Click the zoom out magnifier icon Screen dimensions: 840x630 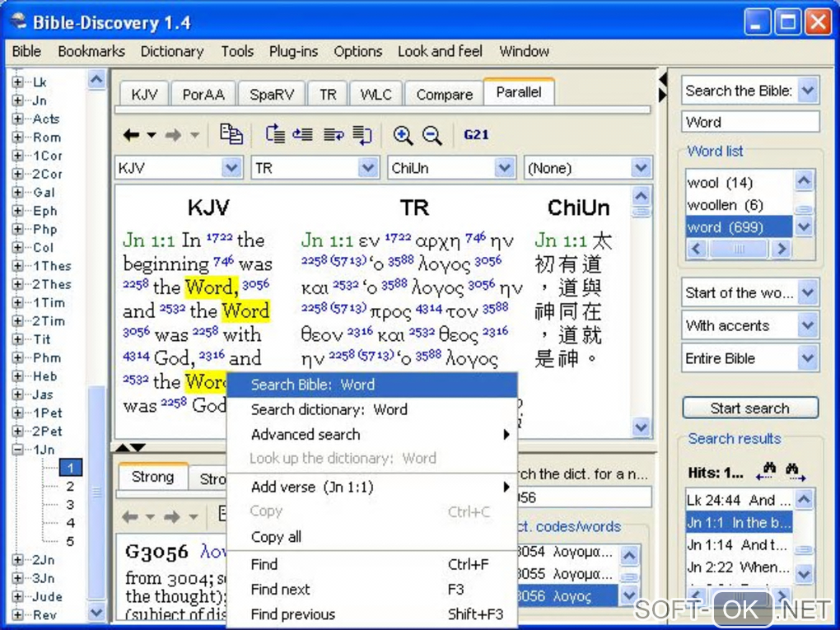coord(432,135)
